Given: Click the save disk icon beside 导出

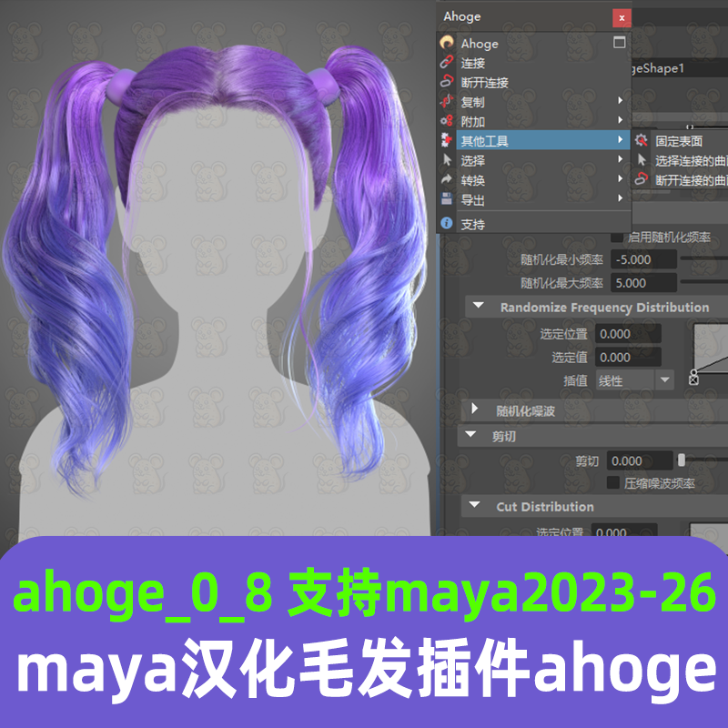Looking at the screenshot, I should [447, 198].
